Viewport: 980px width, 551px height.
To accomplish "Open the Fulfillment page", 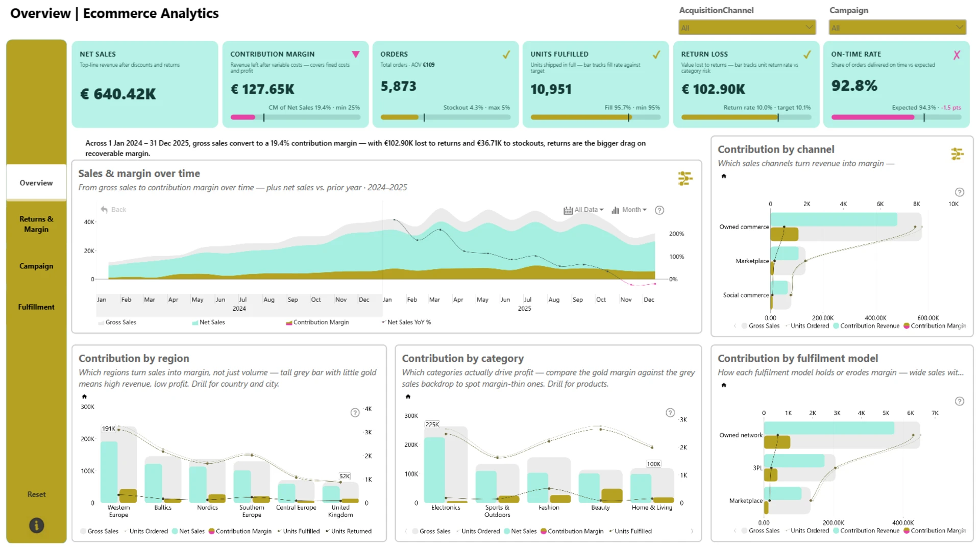I will pyautogui.click(x=36, y=307).
